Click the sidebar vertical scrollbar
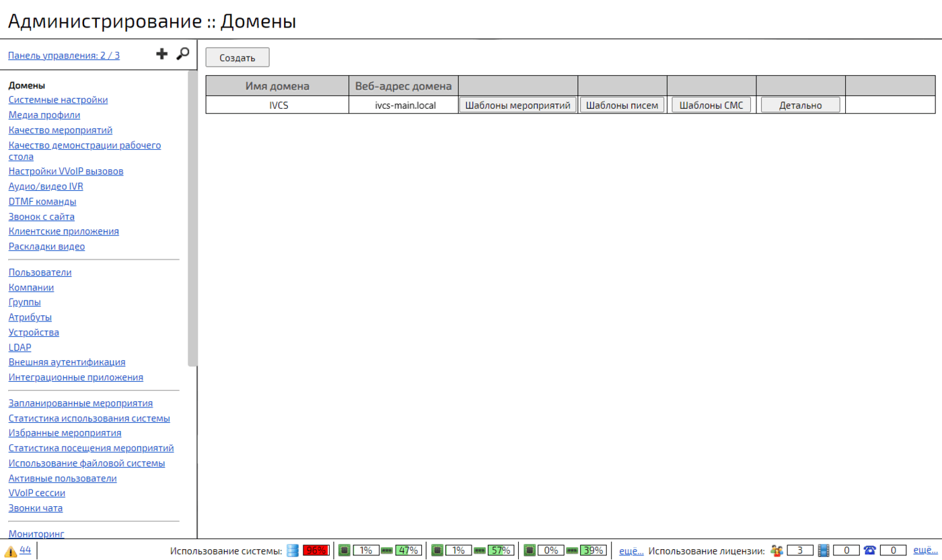Viewport: 942px width, 560px height. pyautogui.click(x=192, y=215)
